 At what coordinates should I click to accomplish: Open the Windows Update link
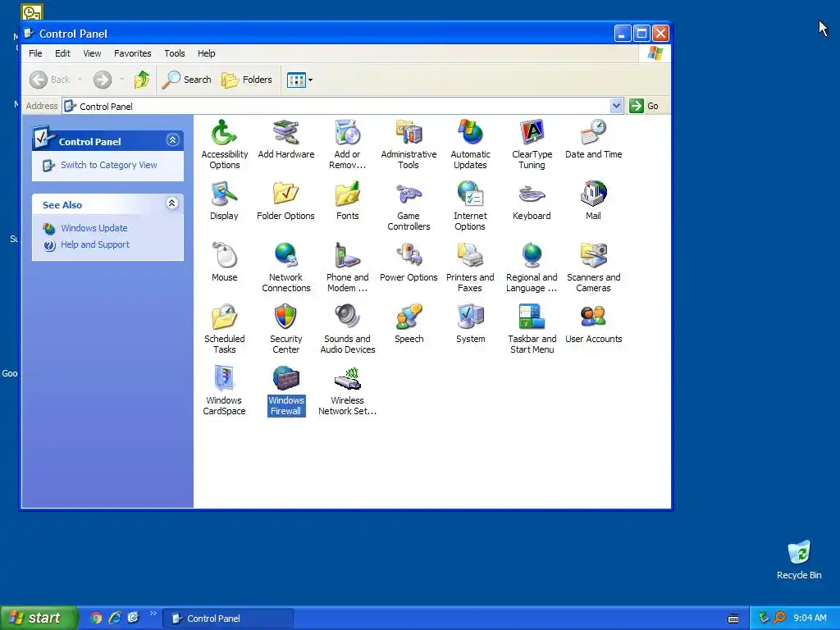(x=94, y=228)
